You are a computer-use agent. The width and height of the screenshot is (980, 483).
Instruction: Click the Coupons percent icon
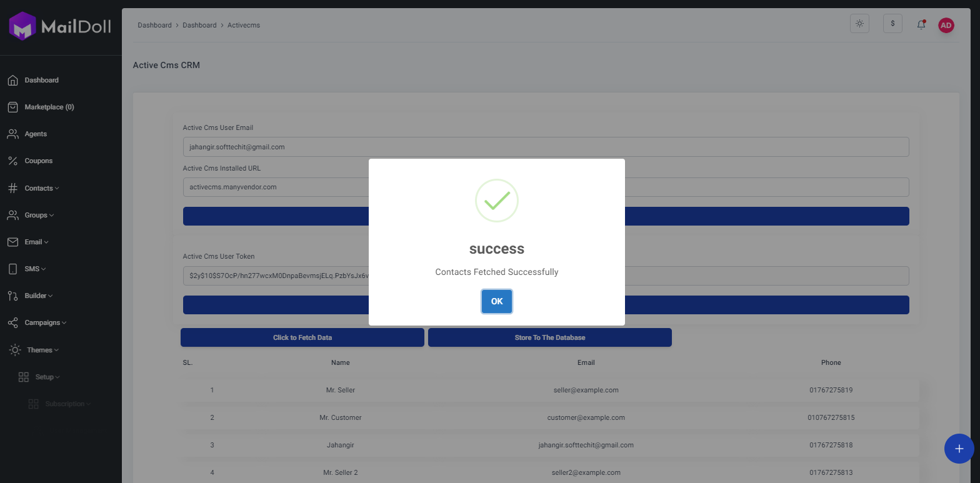click(x=12, y=161)
